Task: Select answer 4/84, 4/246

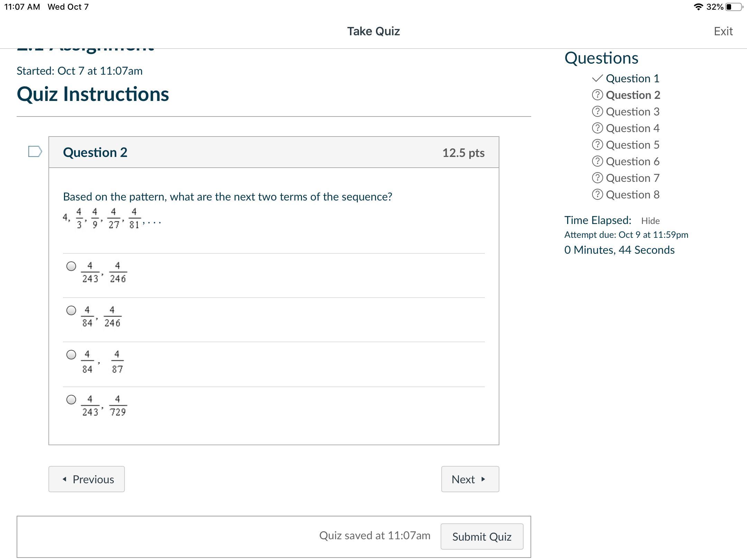Action: click(x=71, y=310)
